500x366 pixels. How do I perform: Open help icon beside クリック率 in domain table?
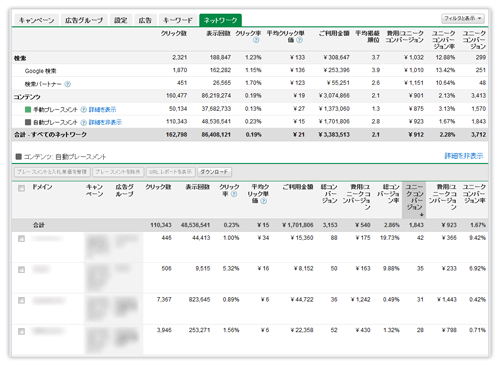click(234, 194)
